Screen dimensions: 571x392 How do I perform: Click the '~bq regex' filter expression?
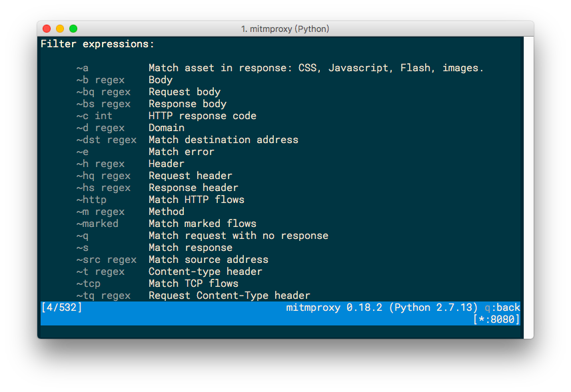pos(103,92)
